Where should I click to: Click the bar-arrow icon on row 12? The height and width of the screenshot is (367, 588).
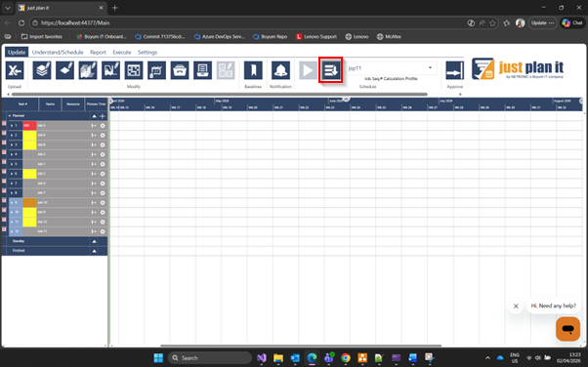(94, 231)
